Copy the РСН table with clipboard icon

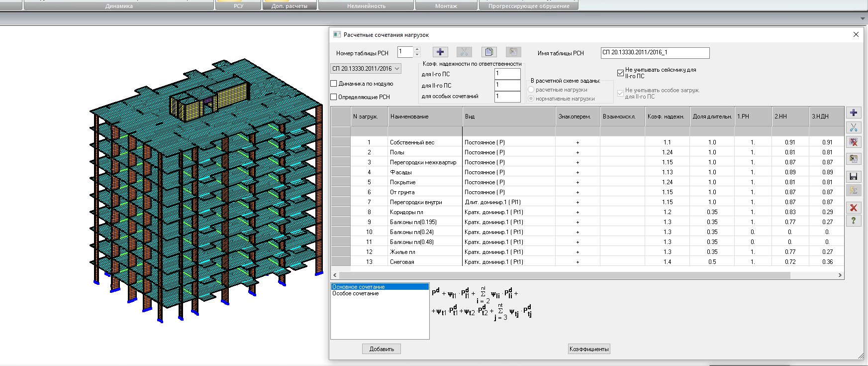tap(489, 52)
